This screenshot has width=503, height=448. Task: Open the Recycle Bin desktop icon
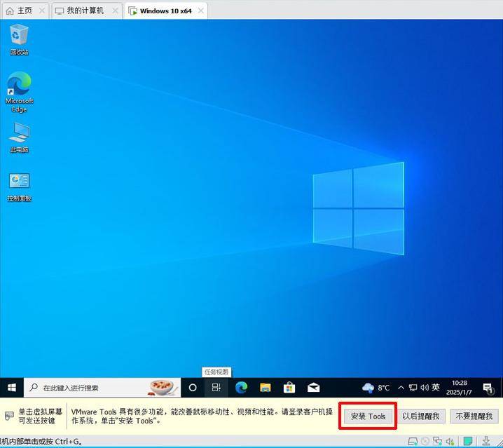(19, 39)
